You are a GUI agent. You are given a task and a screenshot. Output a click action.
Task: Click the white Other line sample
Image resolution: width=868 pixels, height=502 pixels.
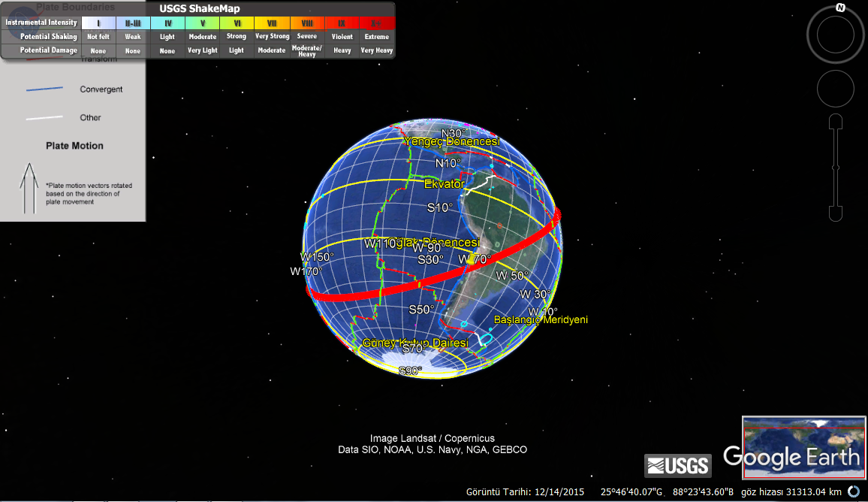(44, 117)
